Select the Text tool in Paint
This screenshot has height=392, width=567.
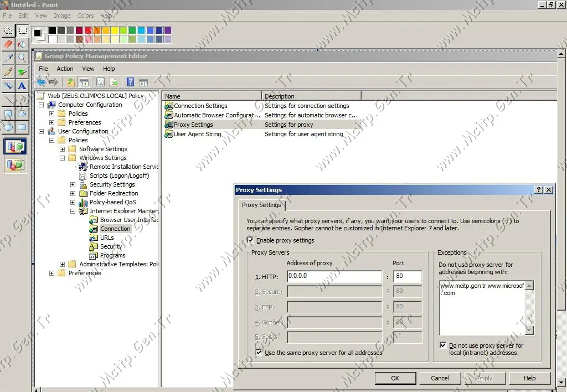22,86
